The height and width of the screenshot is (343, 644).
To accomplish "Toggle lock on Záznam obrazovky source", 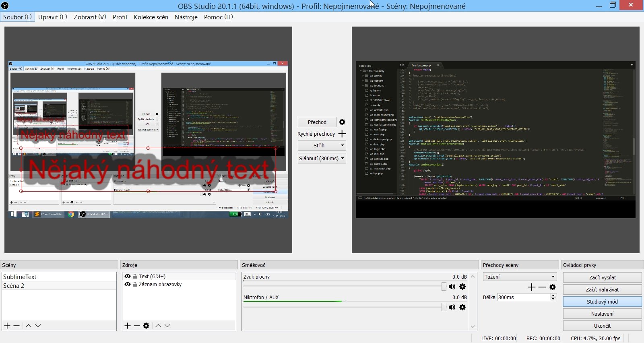I will point(135,284).
